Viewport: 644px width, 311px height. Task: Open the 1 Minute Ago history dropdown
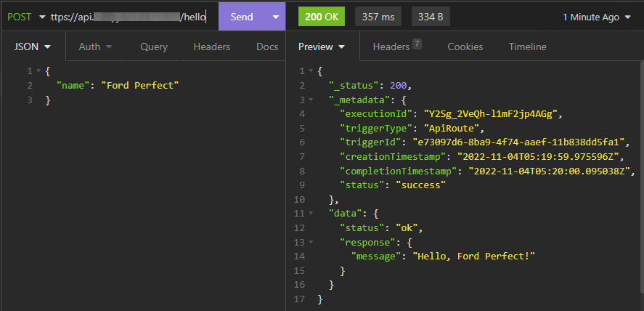point(596,17)
